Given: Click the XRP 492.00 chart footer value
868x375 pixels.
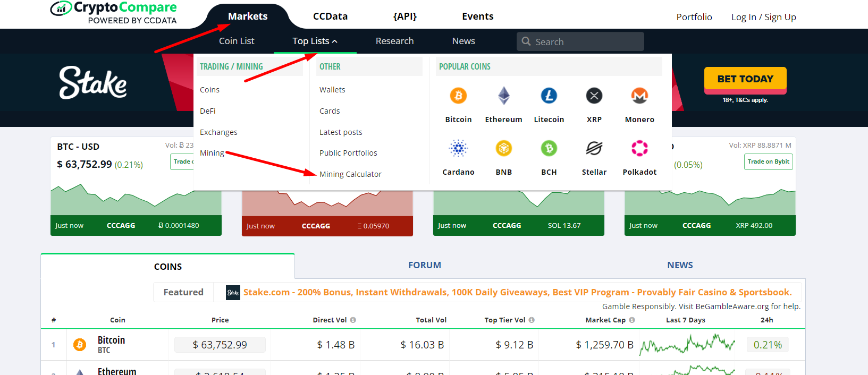Looking at the screenshot, I should coord(754,225).
